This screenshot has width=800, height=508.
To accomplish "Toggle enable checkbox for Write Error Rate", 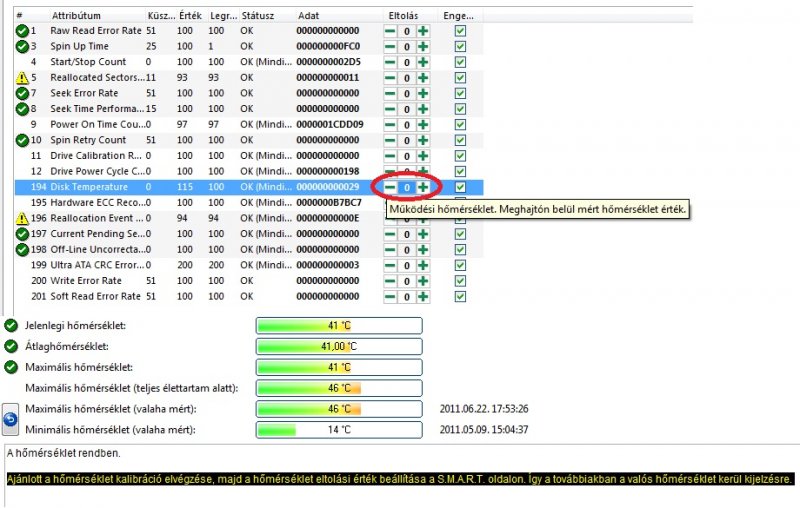I will click(x=460, y=281).
